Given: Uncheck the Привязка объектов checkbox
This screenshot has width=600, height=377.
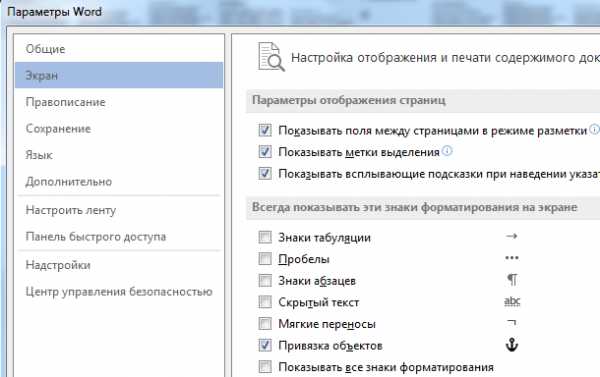Looking at the screenshot, I should tap(265, 345).
